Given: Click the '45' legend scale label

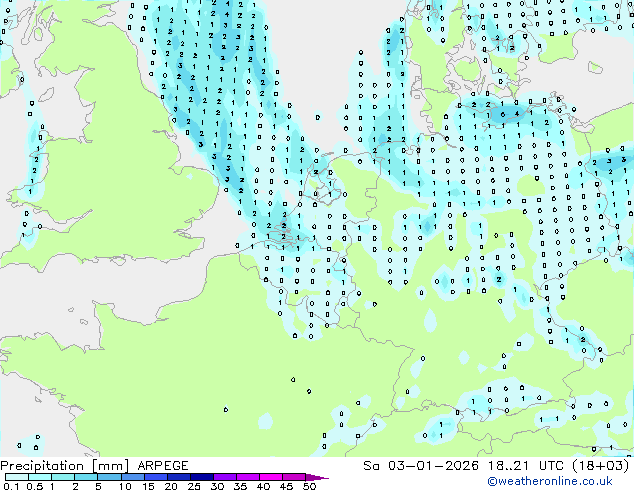Looking at the screenshot, I should pyautogui.click(x=287, y=486).
